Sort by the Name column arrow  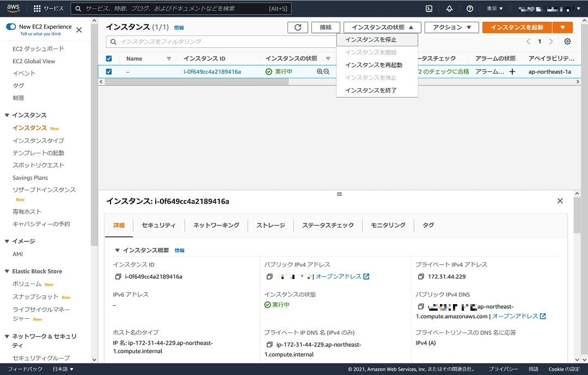coord(169,58)
